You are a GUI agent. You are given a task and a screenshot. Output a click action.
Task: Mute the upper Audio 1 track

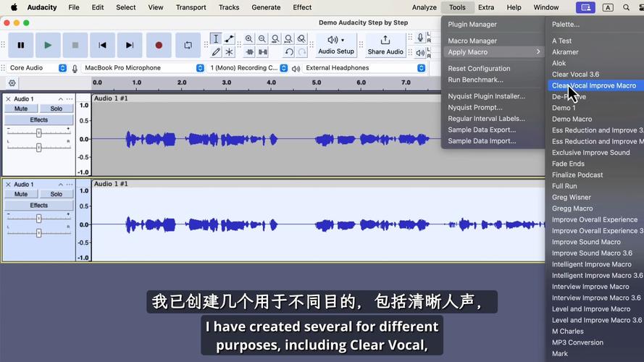tap(21, 109)
